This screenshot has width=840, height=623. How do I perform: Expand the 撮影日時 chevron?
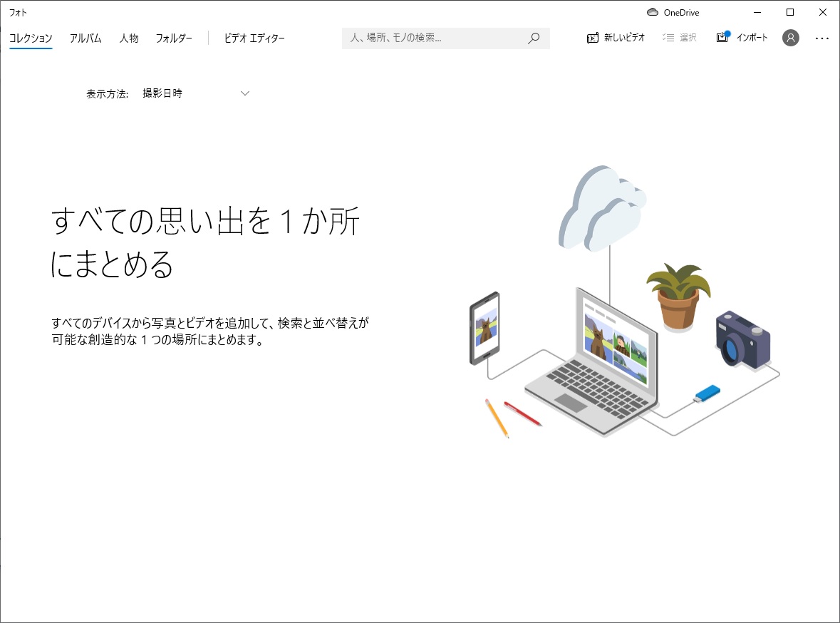click(x=244, y=93)
